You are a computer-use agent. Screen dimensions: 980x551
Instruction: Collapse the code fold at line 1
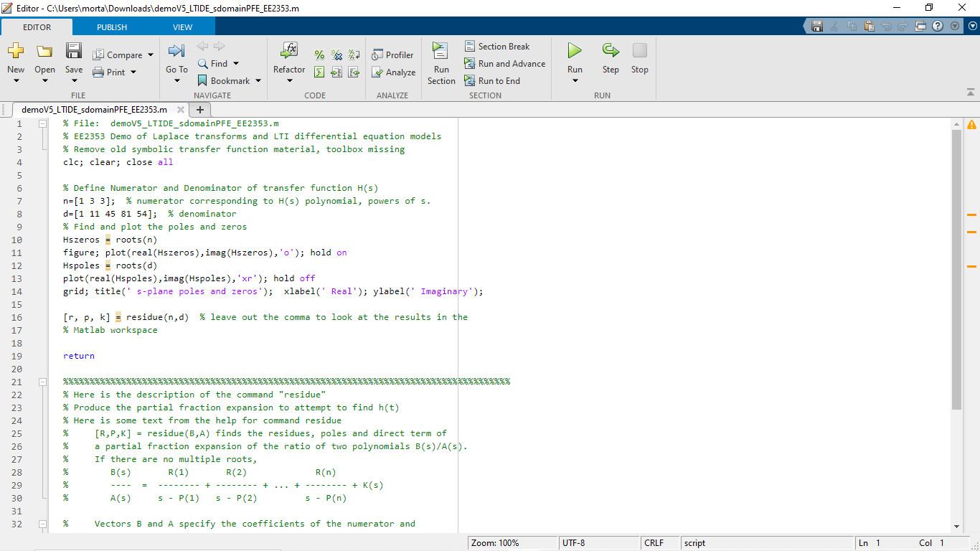click(x=42, y=123)
